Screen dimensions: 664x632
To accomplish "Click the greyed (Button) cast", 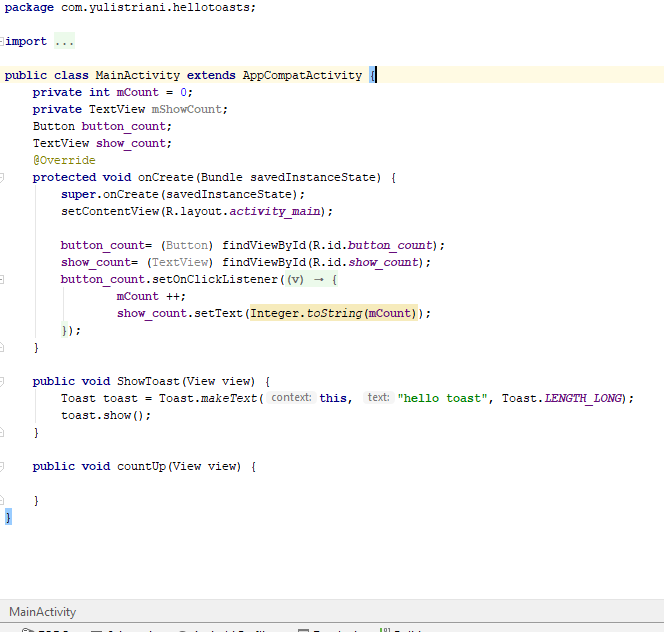I will (x=187, y=245).
